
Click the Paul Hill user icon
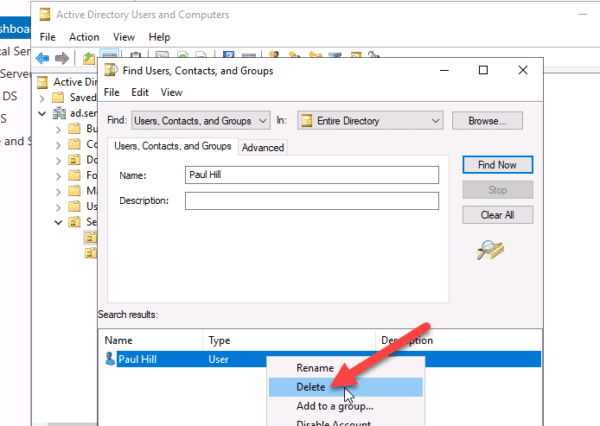110,359
